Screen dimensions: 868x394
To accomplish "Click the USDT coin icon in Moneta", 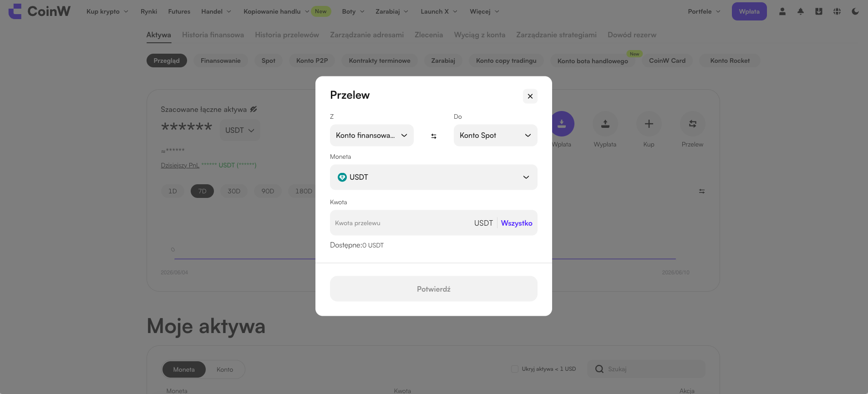I will pos(342,177).
